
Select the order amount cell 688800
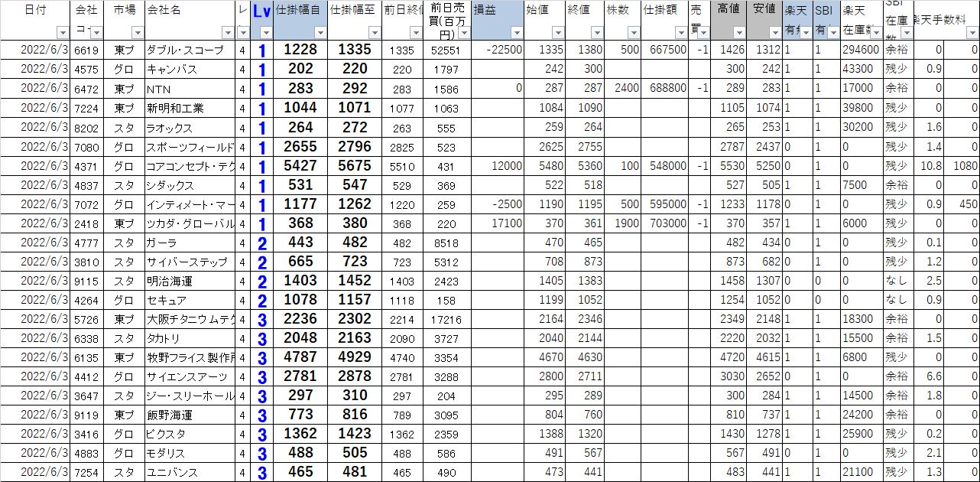[x=665, y=88]
